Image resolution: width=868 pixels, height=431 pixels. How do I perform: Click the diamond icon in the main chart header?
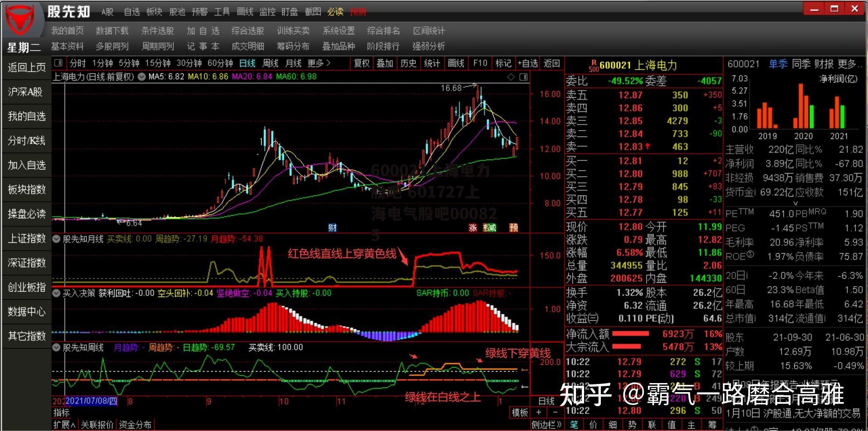[511, 77]
